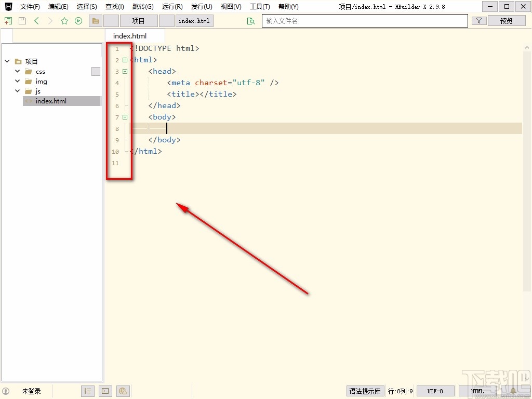
Task: Go back with the left arrow icon
Action: pos(37,21)
